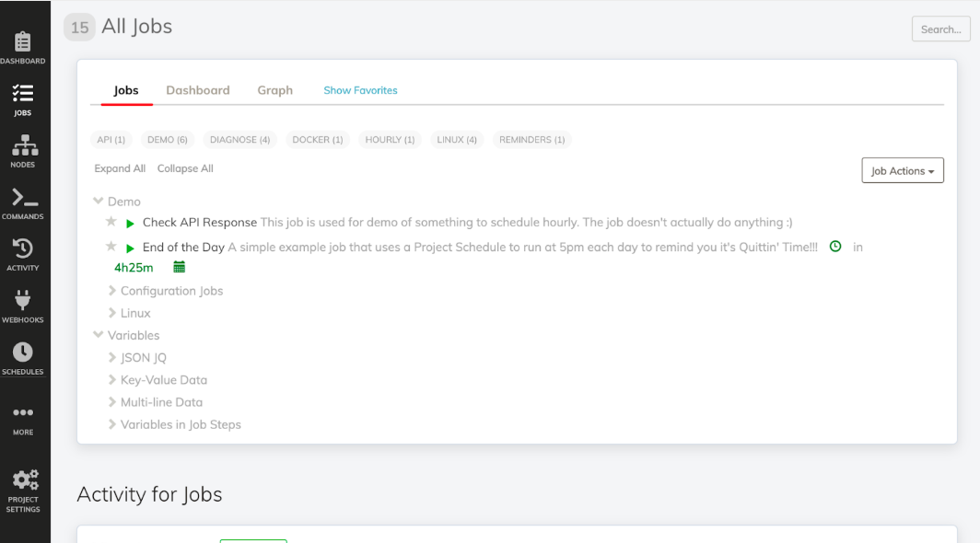Open Activity history in the sidebar
This screenshot has height=543, width=980.
[x=23, y=255]
